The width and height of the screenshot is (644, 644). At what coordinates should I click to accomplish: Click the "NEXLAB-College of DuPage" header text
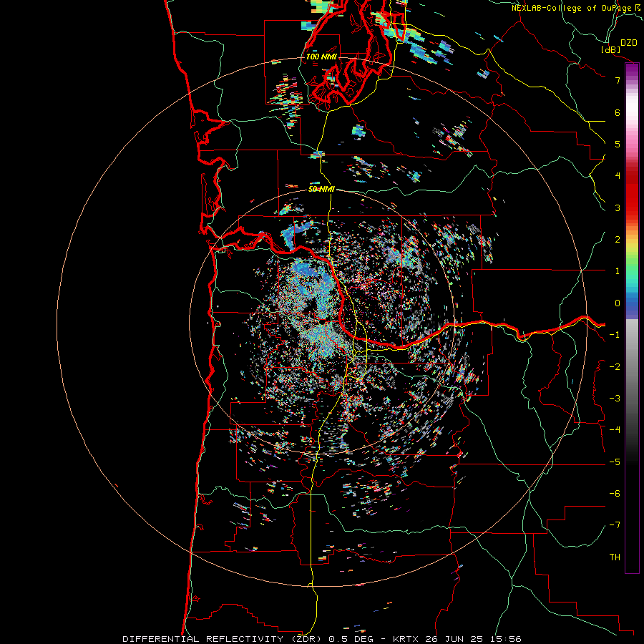[571, 8]
